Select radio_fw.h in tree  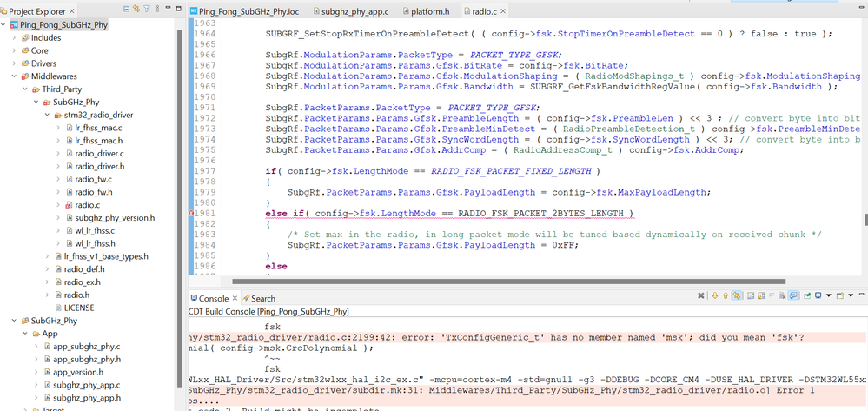(94, 192)
